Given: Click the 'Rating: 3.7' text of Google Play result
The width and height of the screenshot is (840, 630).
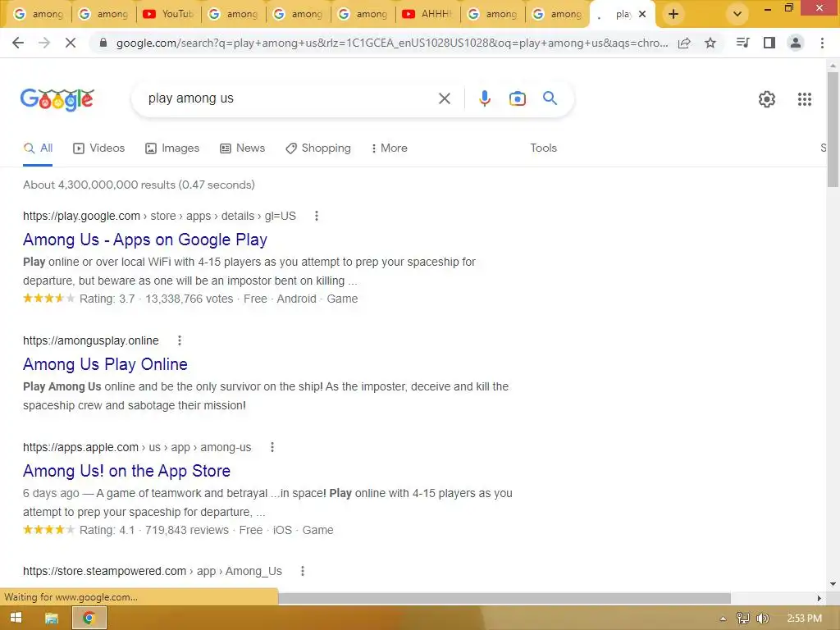Looking at the screenshot, I should 107,299.
